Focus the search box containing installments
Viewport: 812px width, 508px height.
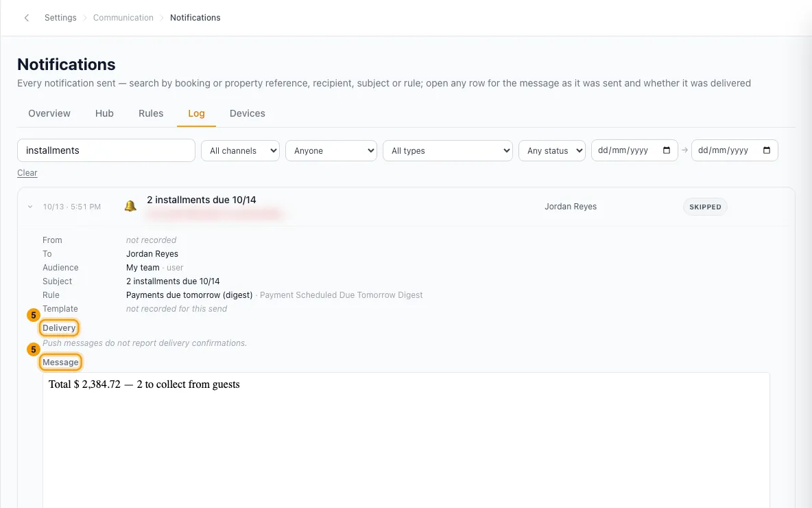pyautogui.click(x=106, y=150)
